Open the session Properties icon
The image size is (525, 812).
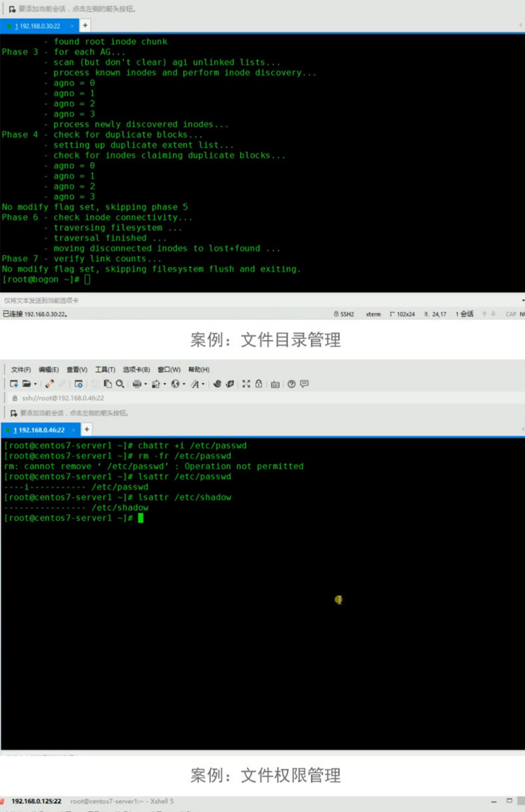point(79,384)
